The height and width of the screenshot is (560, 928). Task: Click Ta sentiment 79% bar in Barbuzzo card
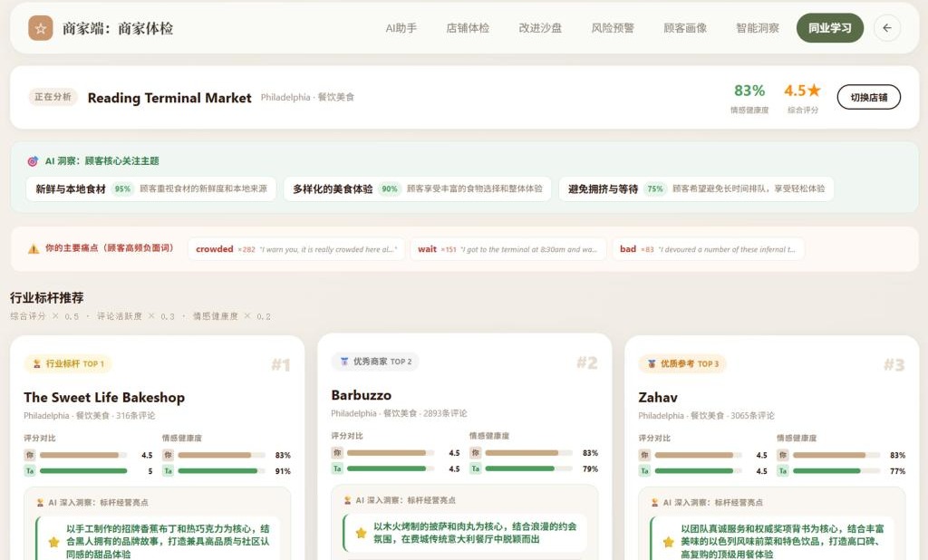528,468
